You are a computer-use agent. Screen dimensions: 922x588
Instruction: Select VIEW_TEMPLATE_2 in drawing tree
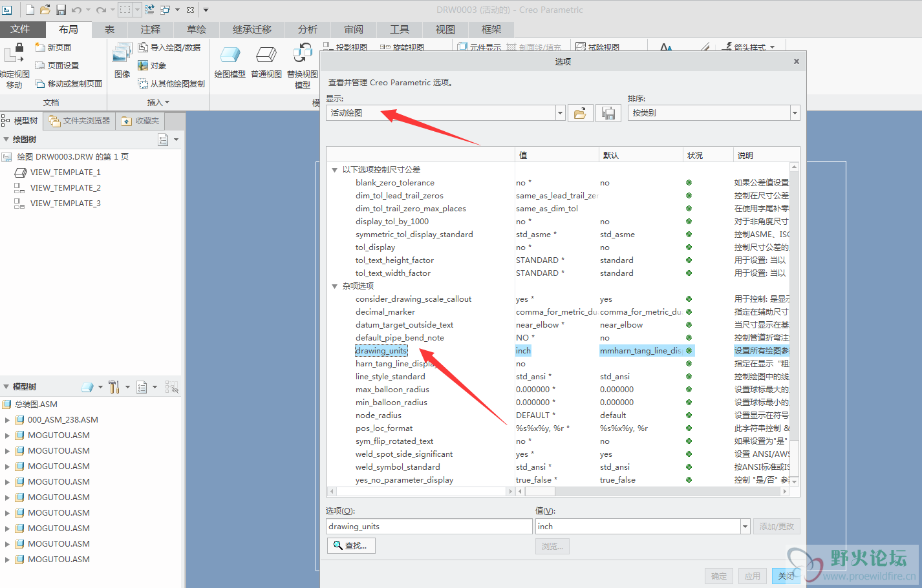coord(65,188)
